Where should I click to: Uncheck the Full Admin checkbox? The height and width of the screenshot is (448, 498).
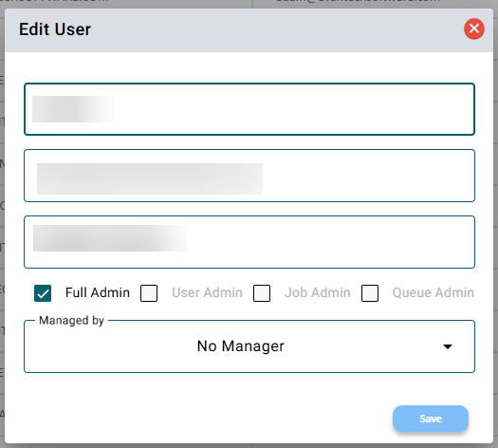click(43, 292)
